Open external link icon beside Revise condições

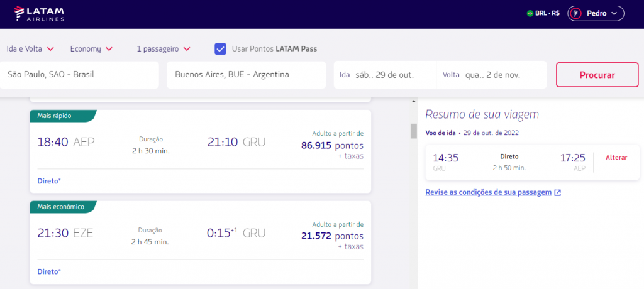(558, 192)
